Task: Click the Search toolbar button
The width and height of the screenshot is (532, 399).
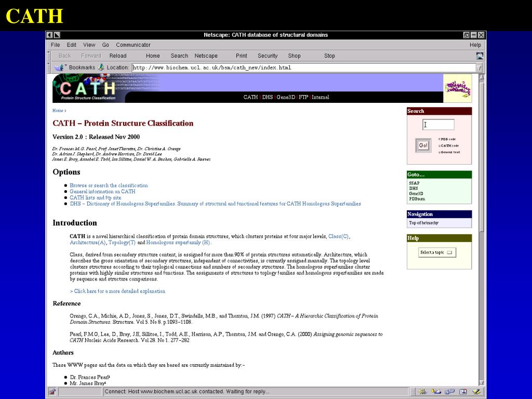Action: coord(179,56)
